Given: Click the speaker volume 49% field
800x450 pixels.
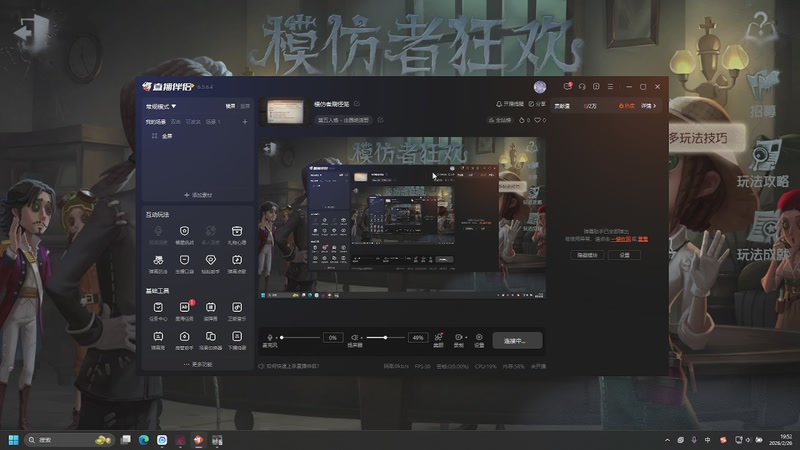Looking at the screenshot, I should (418, 337).
